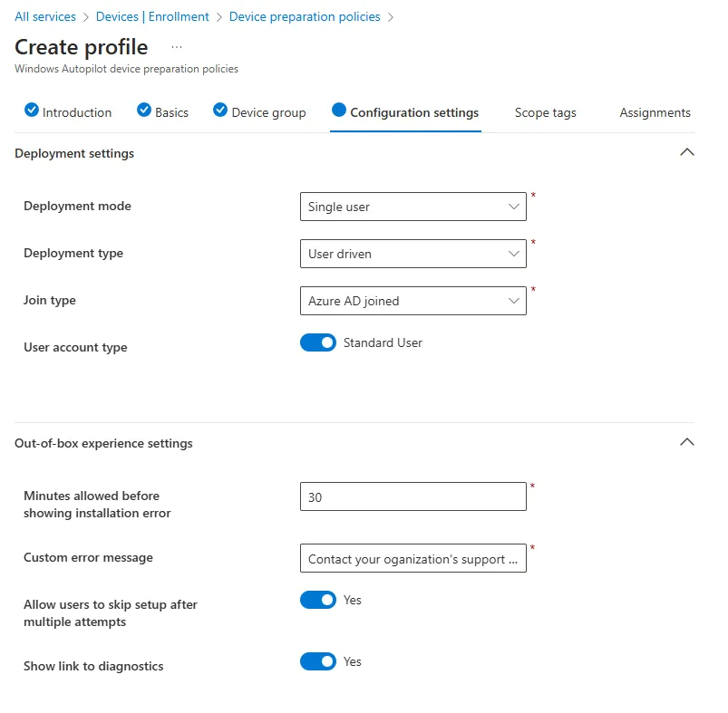Screen dimensions: 728x713
Task: Click the Custom error message field
Action: pos(413,559)
